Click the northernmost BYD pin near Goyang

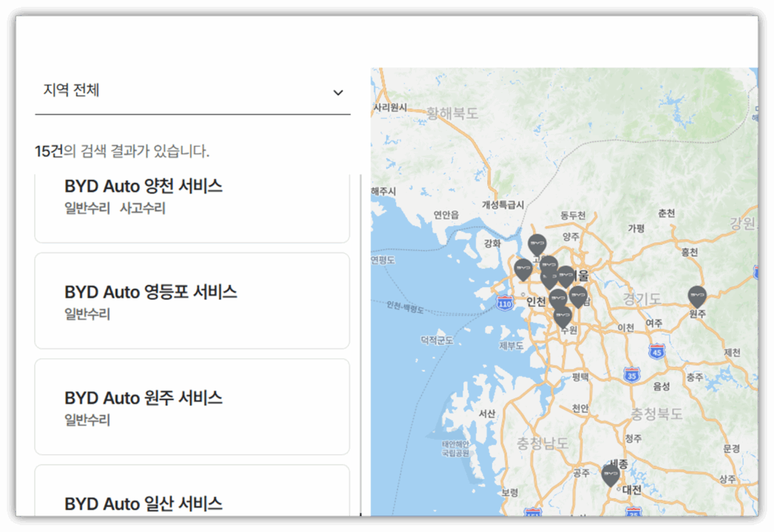(x=537, y=244)
